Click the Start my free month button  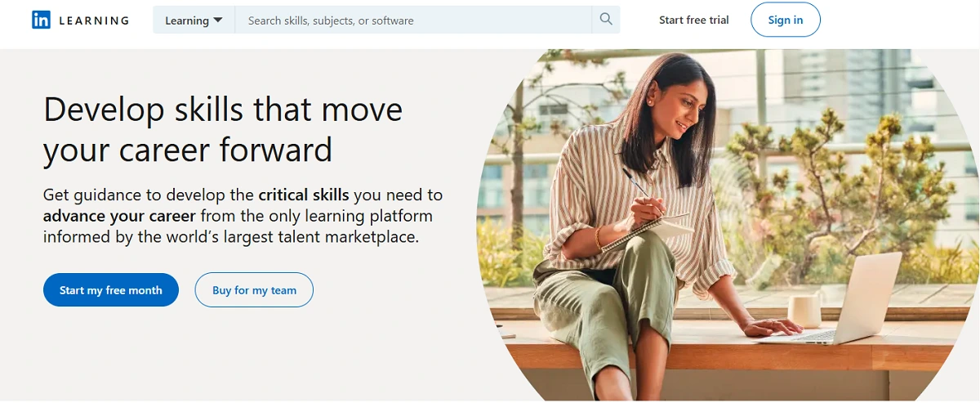111,290
